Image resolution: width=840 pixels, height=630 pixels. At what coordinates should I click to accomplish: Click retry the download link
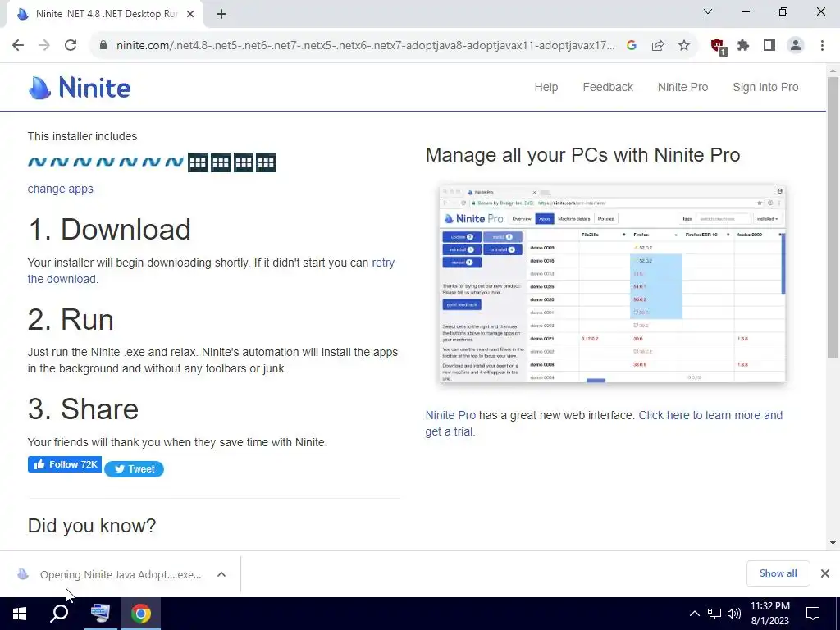211,271
